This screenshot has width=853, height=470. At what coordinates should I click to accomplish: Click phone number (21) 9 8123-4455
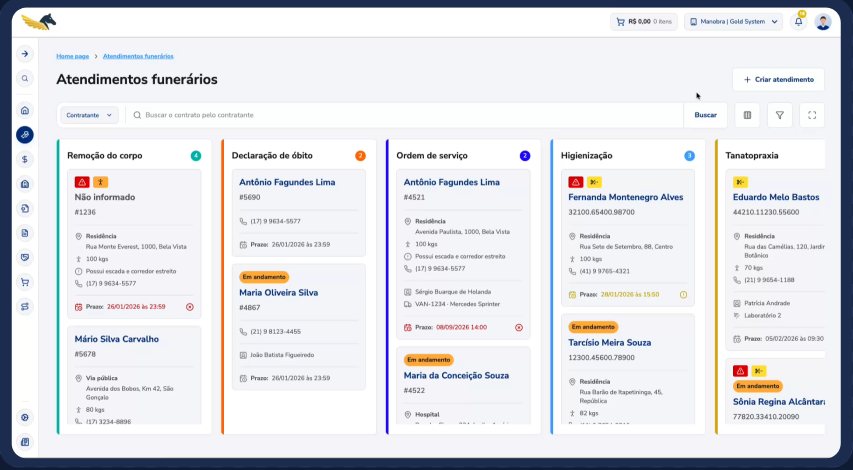275,332
